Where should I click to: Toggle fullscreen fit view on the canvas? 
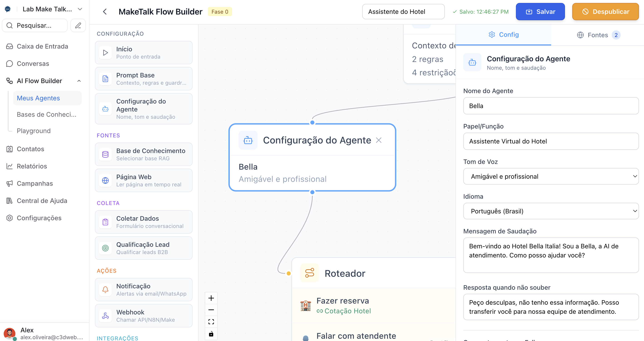tap(211, 321)
